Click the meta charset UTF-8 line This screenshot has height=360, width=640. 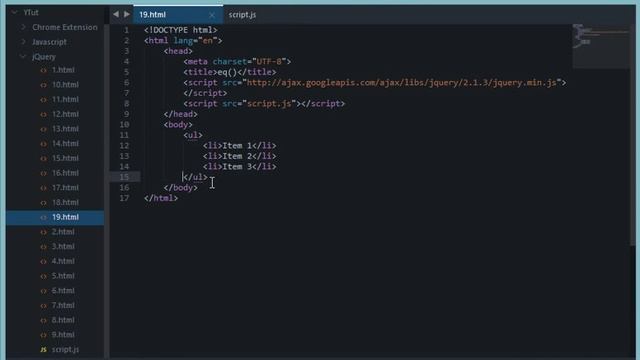pyautogui.click(x=237, y=61)
